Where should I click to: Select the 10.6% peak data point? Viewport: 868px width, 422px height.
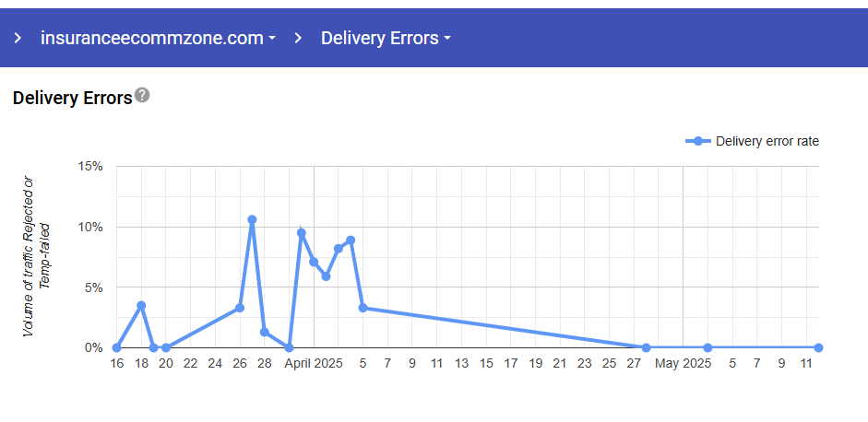(x=252, y=219)
